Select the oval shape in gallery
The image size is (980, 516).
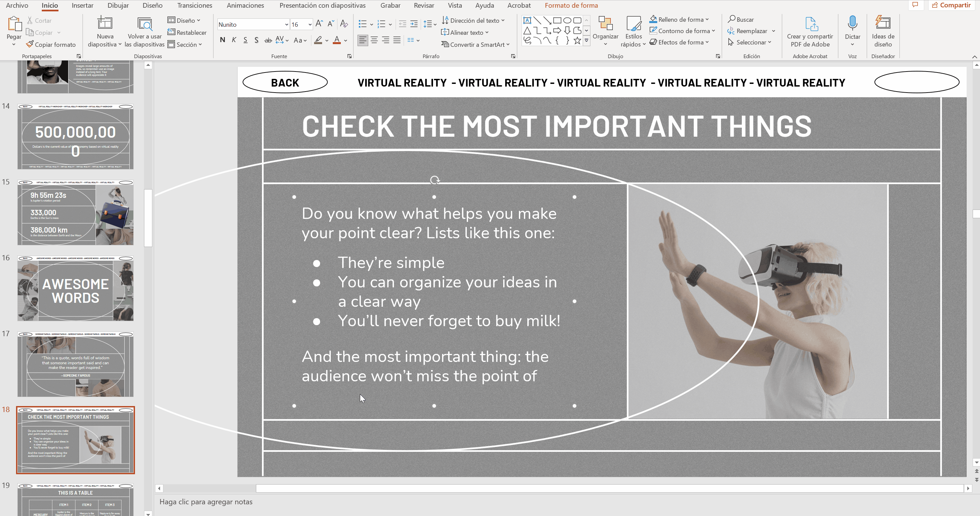(x=567, y=20)
